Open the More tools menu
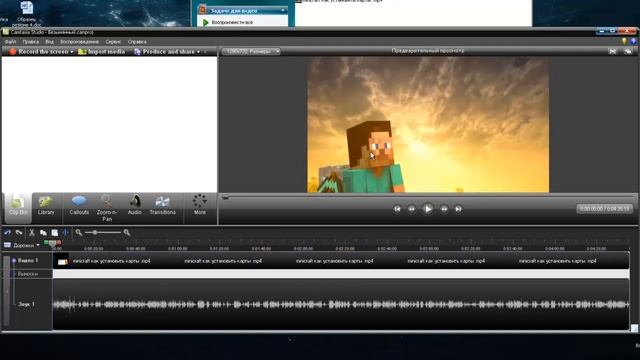 pos(200,204)
